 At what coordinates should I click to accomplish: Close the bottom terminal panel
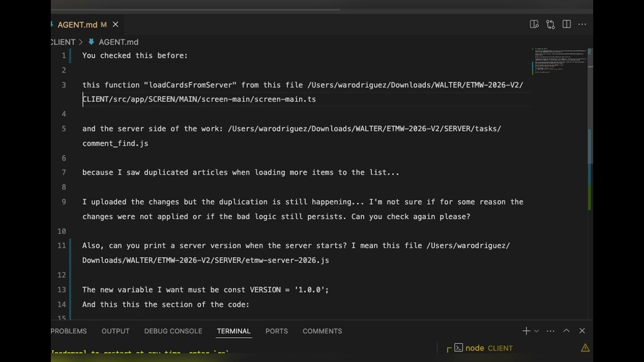pyautogui.click(x=582, y=331)
